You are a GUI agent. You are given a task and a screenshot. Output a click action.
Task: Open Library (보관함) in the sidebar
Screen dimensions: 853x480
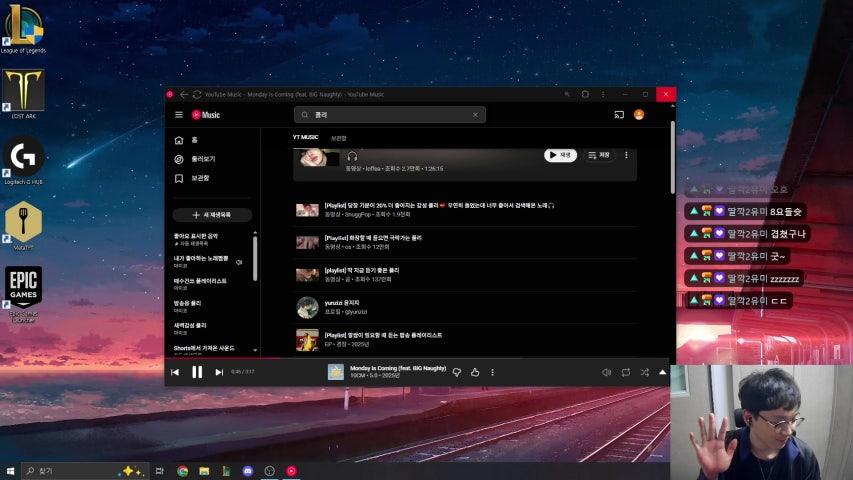191,178
